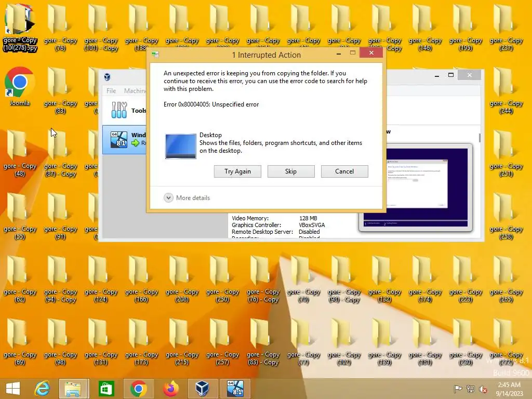Switch to VirtualBox Manager taskbar icon

202,389
